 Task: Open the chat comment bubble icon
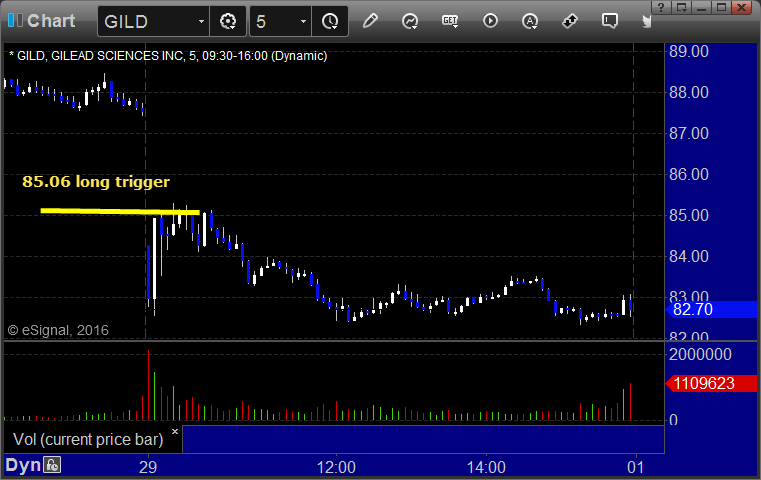pyautogui.click(x=610, y=21)
